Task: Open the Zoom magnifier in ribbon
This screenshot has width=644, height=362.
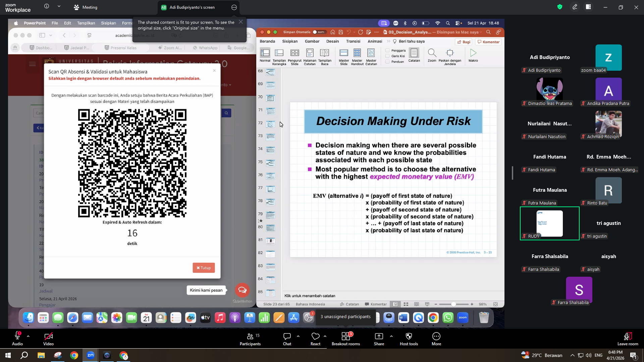Action: (x=432, y=55)
